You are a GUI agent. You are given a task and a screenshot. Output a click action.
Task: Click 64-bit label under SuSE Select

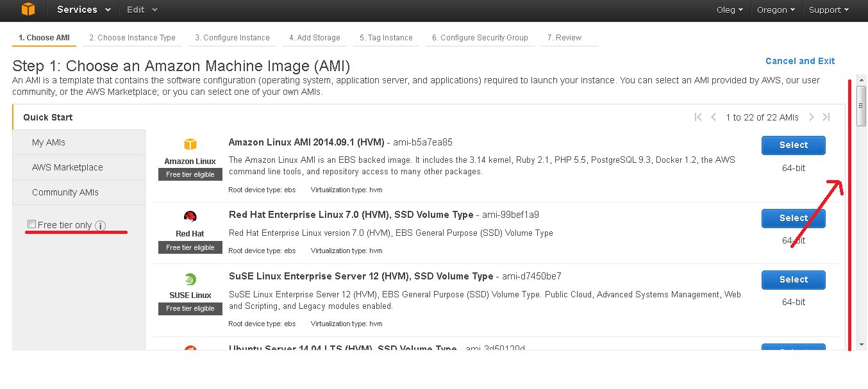click(x=794, y=302)
